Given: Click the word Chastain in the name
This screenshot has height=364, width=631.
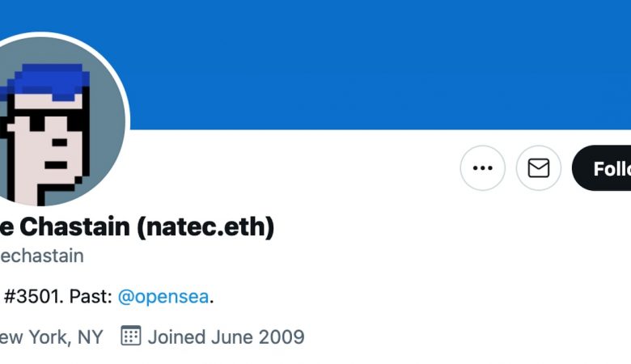Looking at the screenshot, I should point(75,226).
